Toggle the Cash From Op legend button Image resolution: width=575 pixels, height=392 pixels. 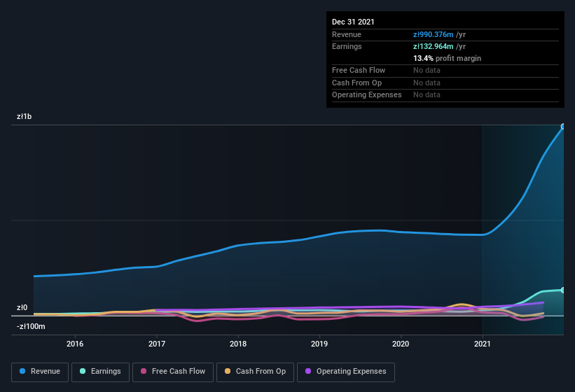pos(255,372)
